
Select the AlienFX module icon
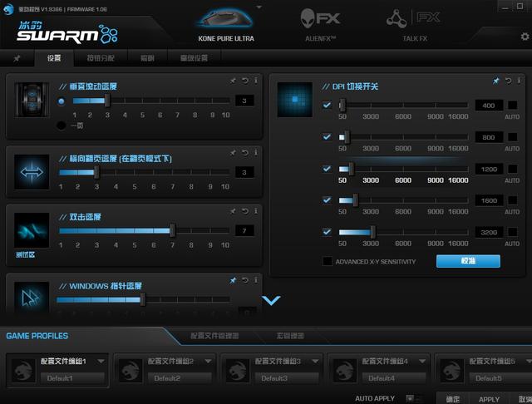pyautogui.click(x=320, y=21)
